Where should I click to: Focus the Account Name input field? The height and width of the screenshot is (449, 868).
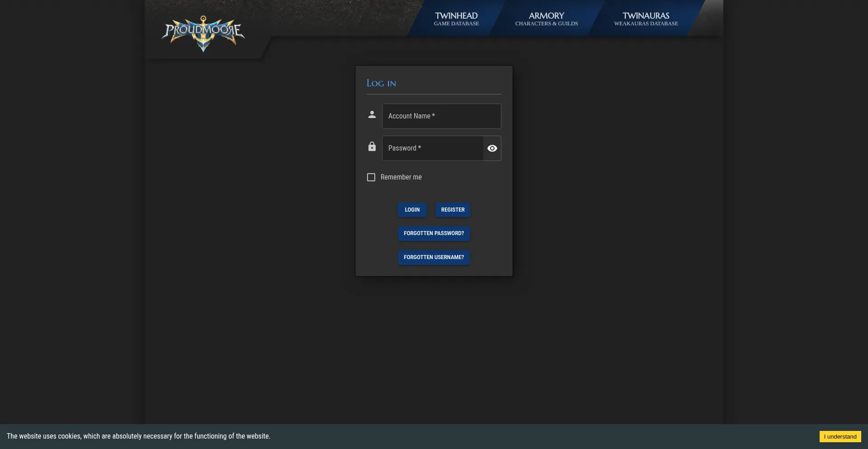coord(441,116)
